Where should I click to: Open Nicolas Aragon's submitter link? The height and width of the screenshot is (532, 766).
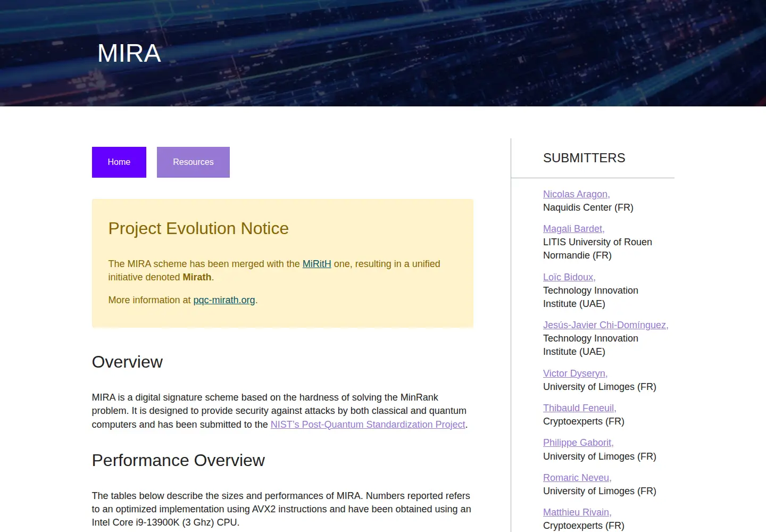(576, 194)
